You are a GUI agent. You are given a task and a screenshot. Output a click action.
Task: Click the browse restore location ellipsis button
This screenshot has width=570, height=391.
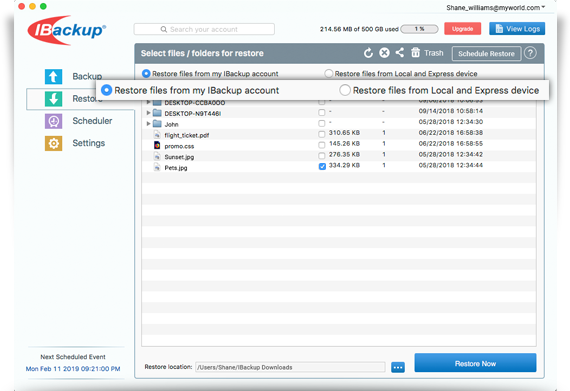click(398, 367)
